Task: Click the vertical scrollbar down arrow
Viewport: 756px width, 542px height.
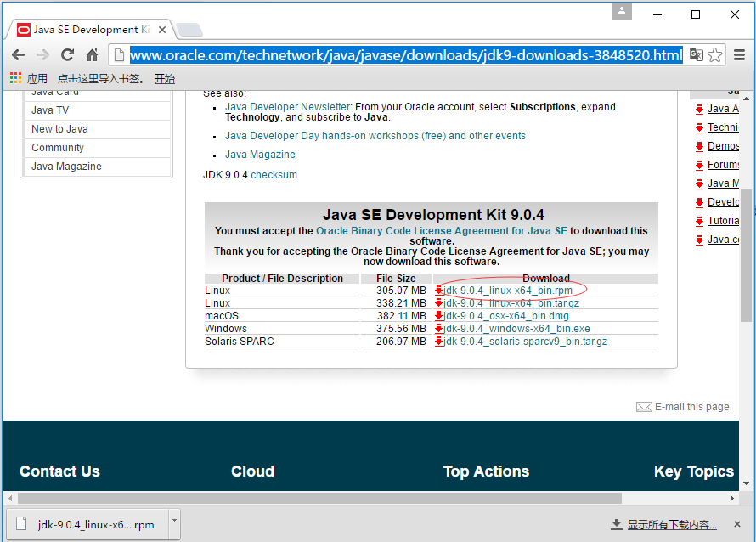Action: (x=747, y=483)
